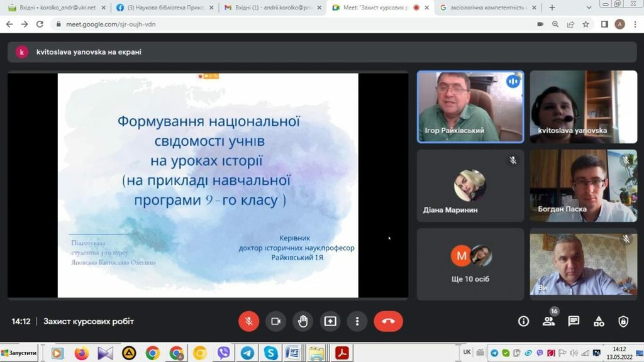This screenshot has height=362, width=644.
Task: Open the meeting details info icon
Action: click(x=523, y=321)
